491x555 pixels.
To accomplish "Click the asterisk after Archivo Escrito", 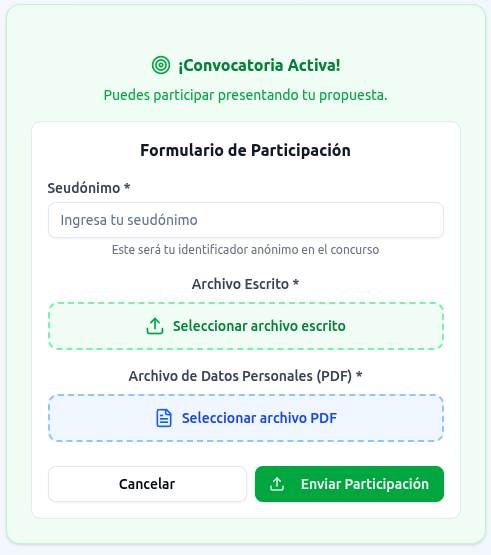I will coord(296,282).
